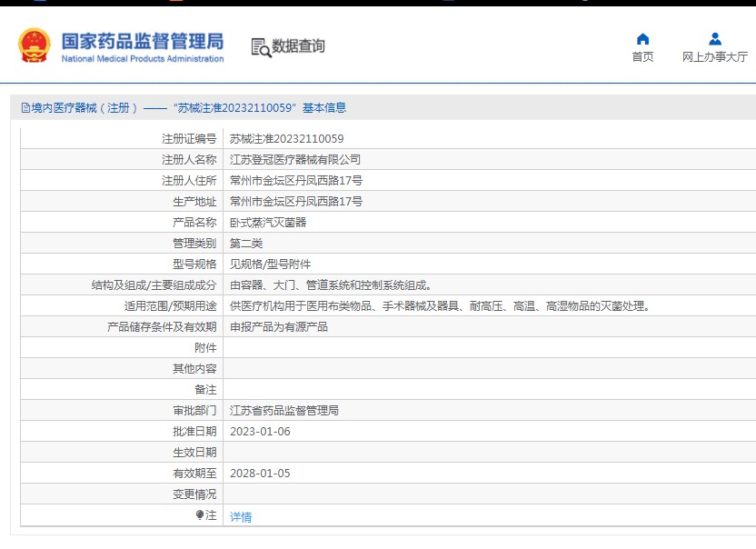Select 江苏登冠医疗器械有限公司 value

coord(295,160)
